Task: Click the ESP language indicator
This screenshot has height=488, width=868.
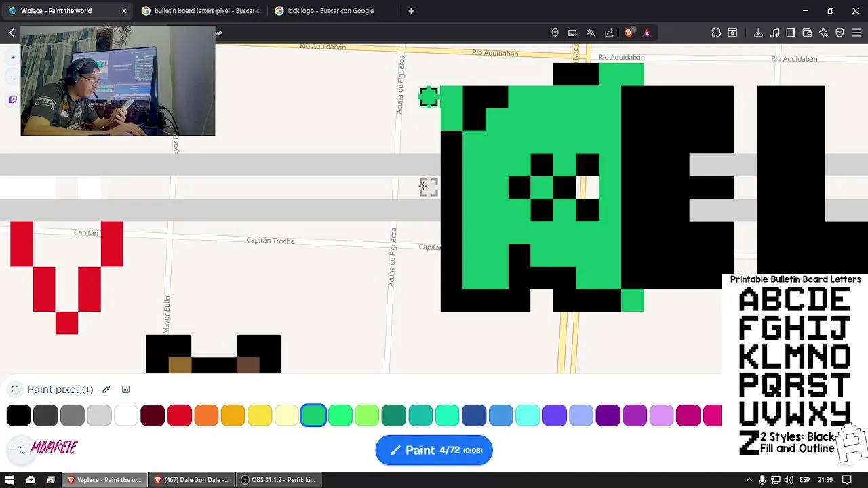Action: (x=804, y=480)
